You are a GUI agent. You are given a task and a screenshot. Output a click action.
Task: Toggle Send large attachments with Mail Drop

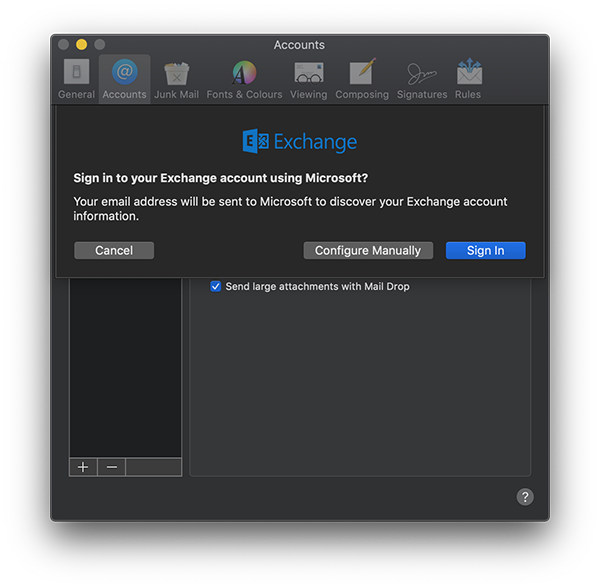click(215, 286)
